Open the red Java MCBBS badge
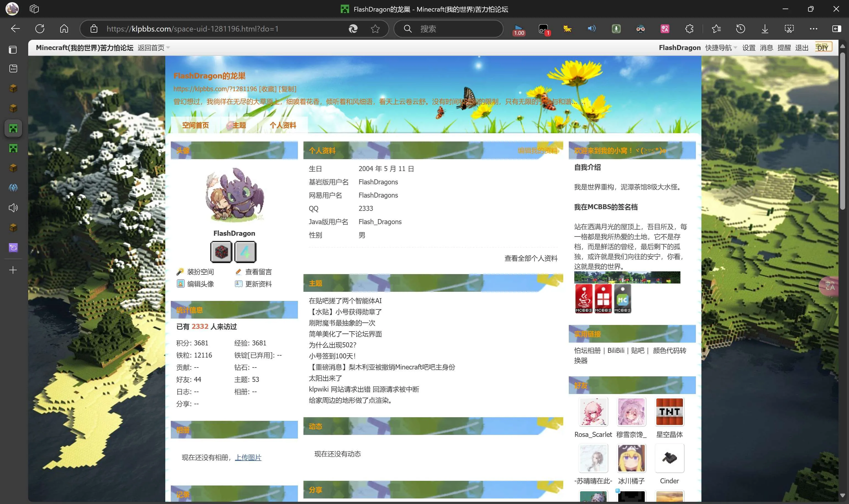 [583, 298]
